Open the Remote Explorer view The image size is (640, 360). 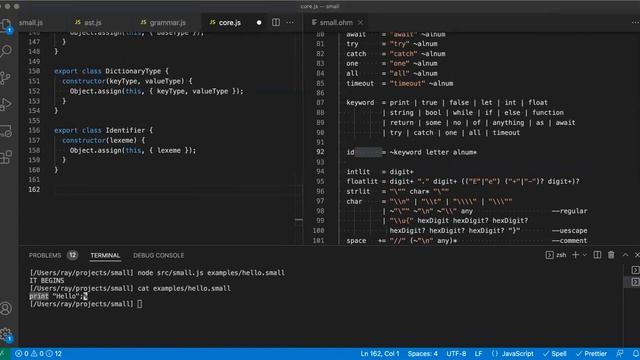pos(6,131)
